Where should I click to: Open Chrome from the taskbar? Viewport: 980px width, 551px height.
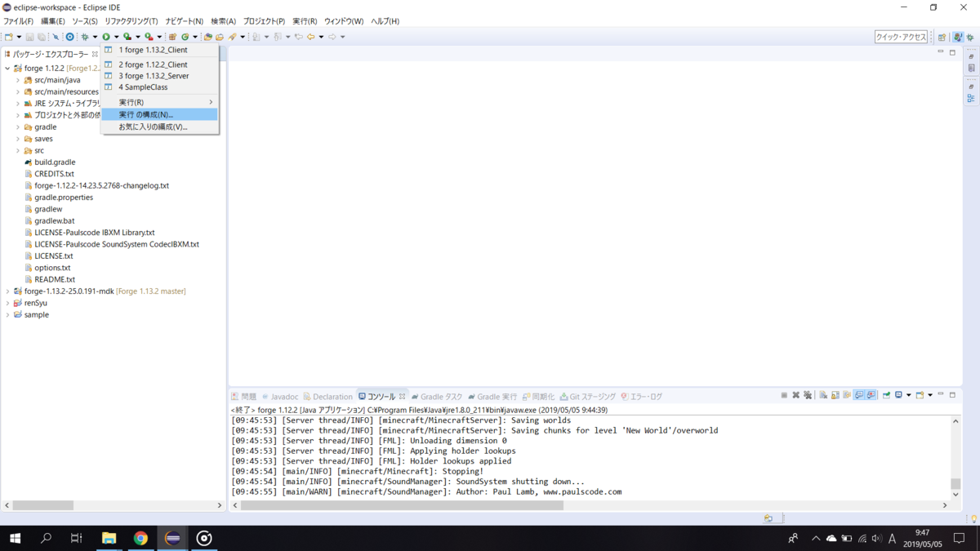coord(140,538)
